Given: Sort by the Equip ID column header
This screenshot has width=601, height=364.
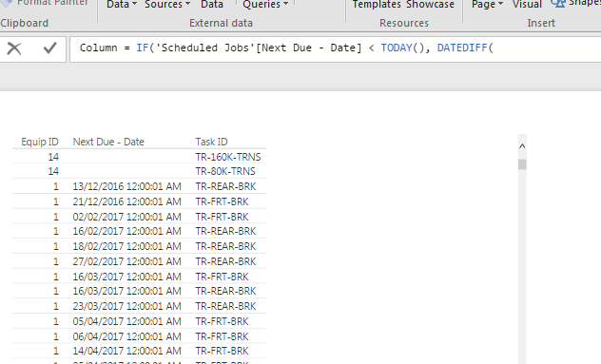Looking at the screenshot, I should [40, 142].
